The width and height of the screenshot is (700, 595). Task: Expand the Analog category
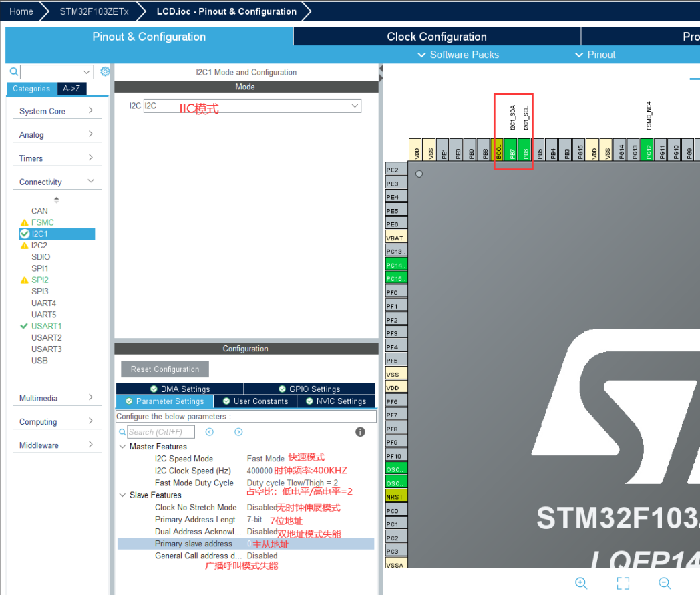click(x=57, y=134)
